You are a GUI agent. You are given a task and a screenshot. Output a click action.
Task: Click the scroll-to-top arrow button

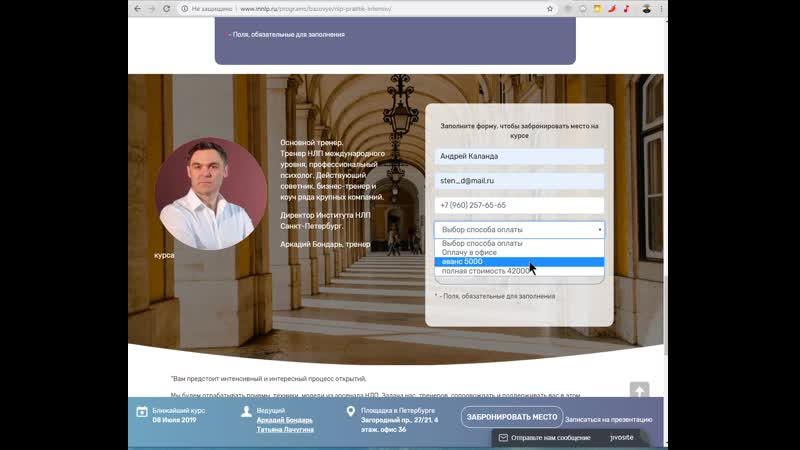[x=639, y=391]
